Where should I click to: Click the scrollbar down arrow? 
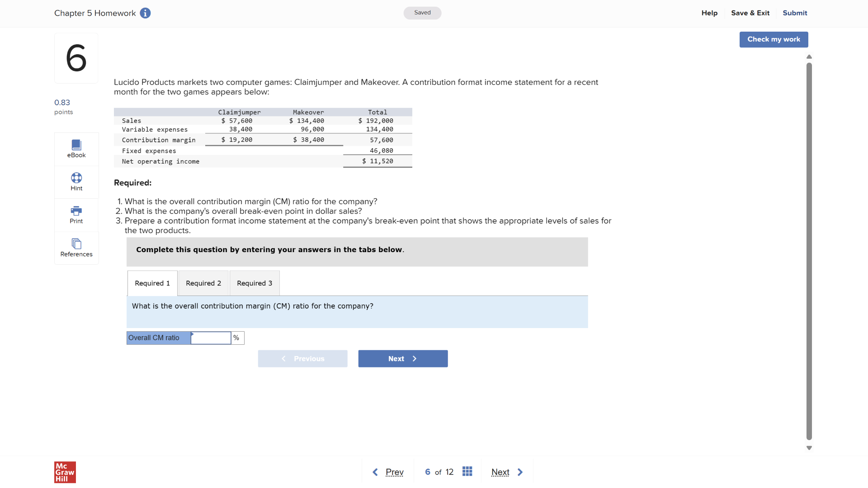pos(809,448)
